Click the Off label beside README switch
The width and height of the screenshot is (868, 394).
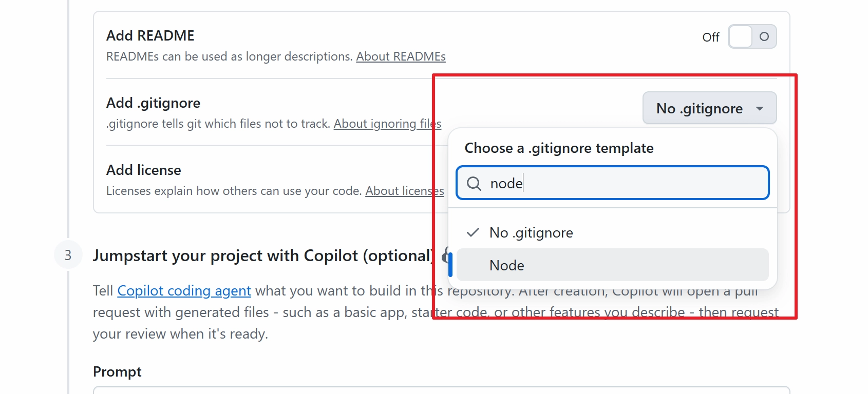(x=711, y=37)
